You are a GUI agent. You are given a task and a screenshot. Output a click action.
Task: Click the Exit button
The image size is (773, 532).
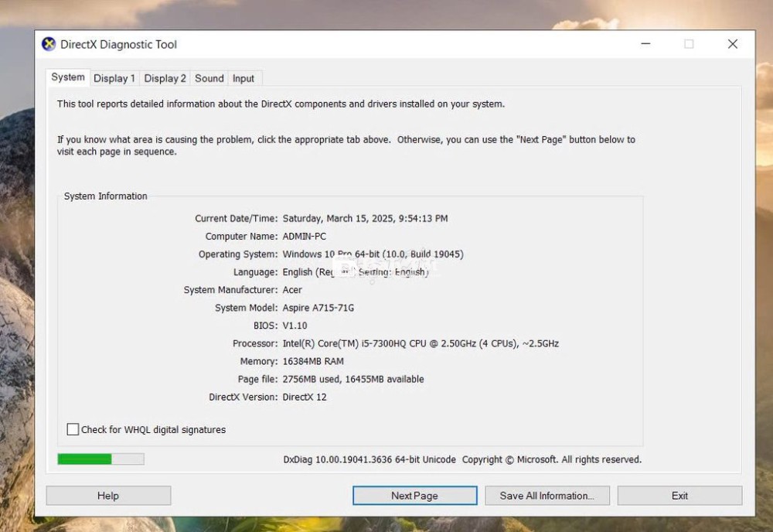pos(679,496)
